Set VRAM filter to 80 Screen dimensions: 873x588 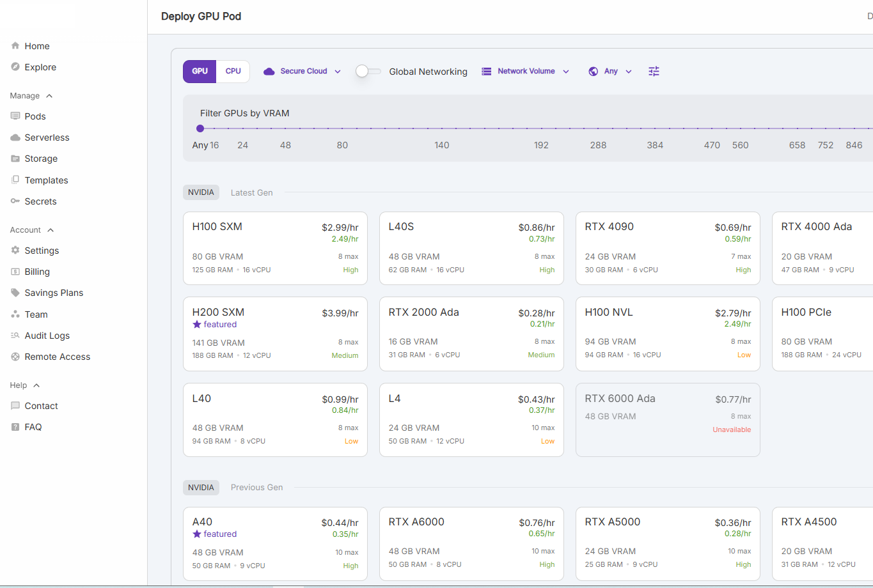click(342, 145)
